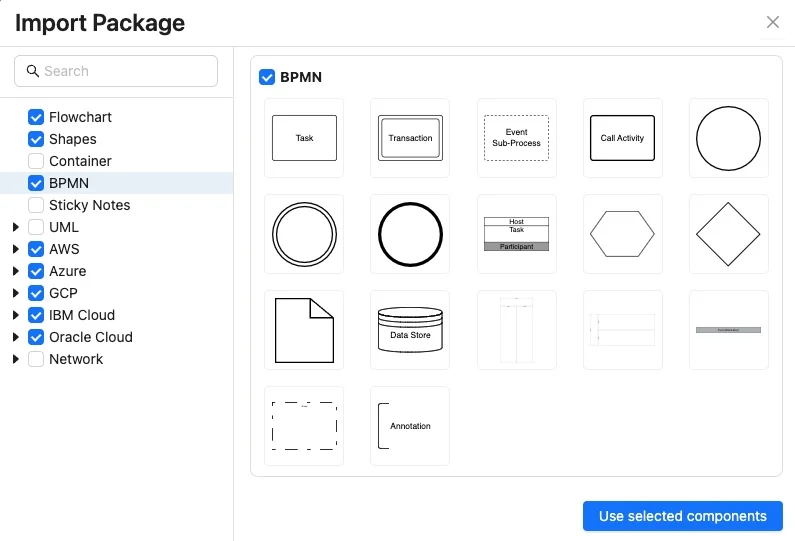
Task: Select the Oracle Cloud package label
Action: [91, 337]
